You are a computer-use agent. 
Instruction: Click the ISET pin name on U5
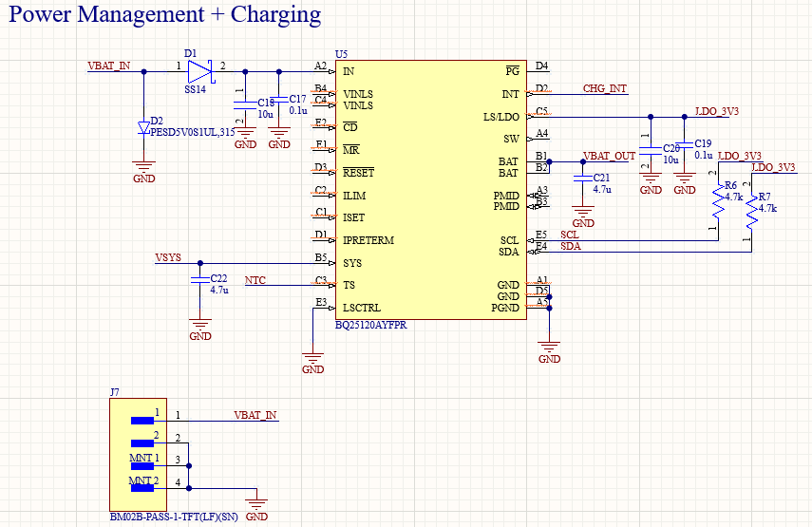(353, 217)
